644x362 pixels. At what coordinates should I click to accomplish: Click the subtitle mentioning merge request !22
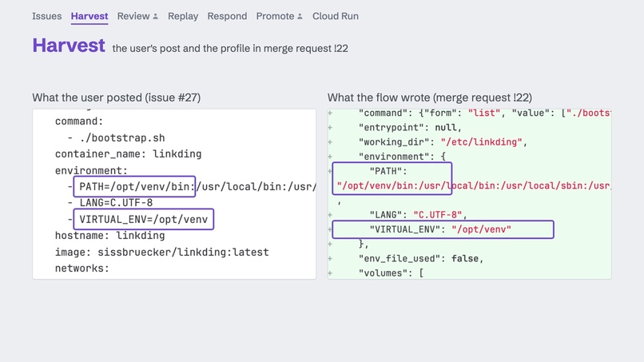(x=230, y=49)
